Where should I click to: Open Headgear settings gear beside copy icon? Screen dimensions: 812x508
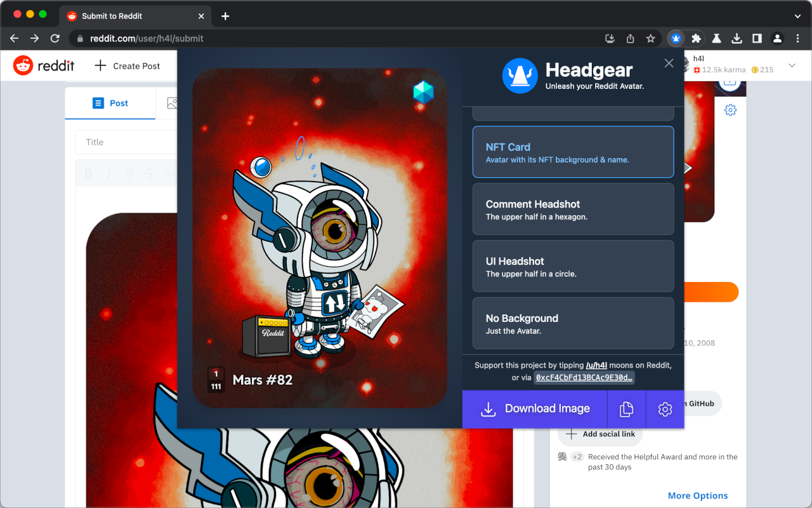(x=665, y=409)
